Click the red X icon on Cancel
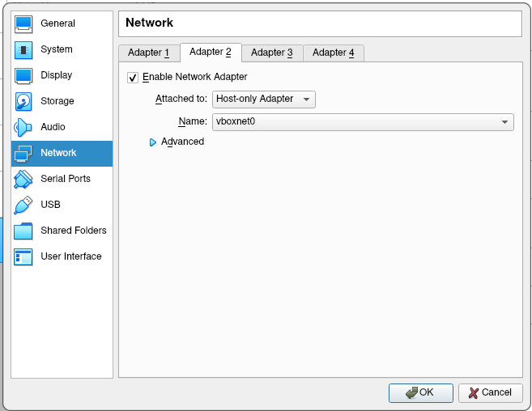This screenshot has height=411, width=532. 474,392
